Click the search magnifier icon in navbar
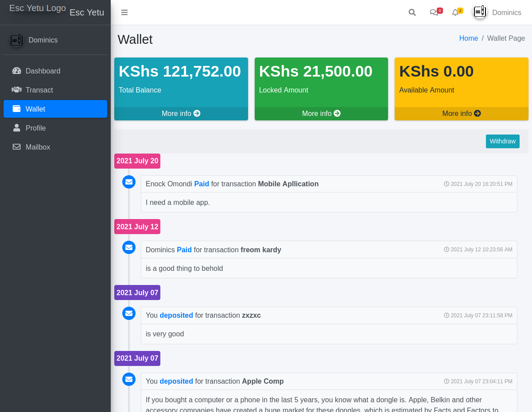 (412, 12)
